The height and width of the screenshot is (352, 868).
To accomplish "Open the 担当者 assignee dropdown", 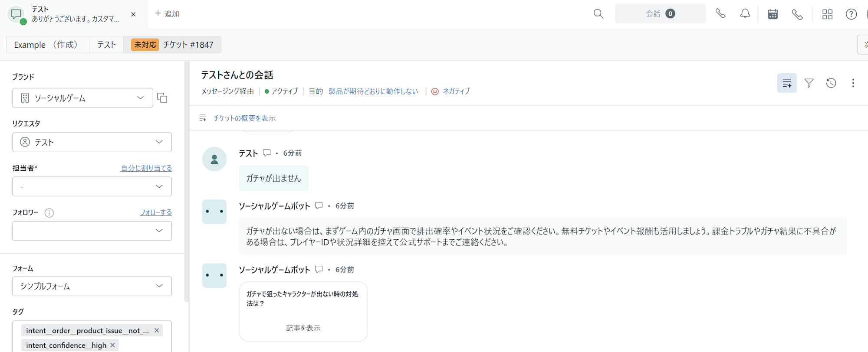I will pos(92,186).
